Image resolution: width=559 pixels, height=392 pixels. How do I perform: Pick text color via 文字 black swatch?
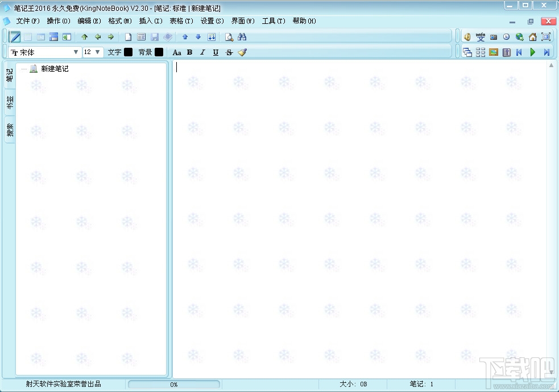coord(128,52)
